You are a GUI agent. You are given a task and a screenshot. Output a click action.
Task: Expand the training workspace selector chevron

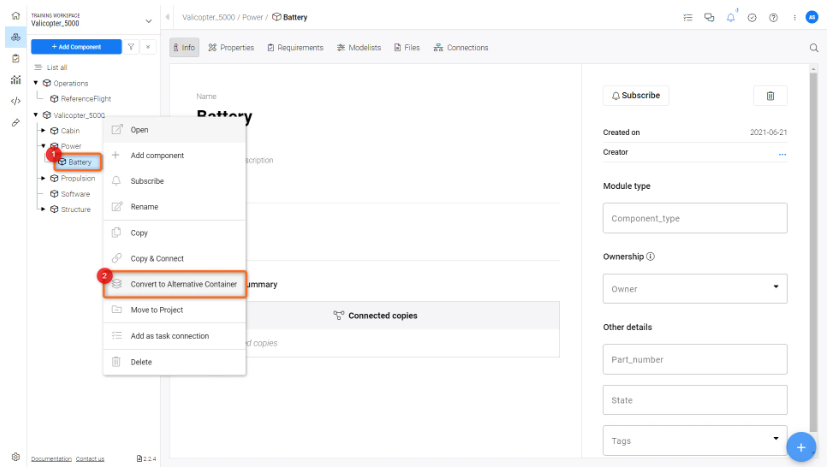pos(149,20)
